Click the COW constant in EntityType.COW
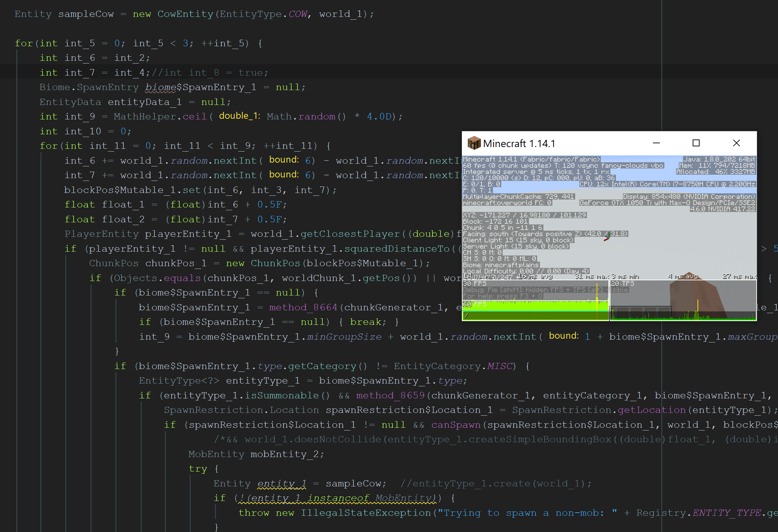 pyautogui.click(x=298, y=14)
